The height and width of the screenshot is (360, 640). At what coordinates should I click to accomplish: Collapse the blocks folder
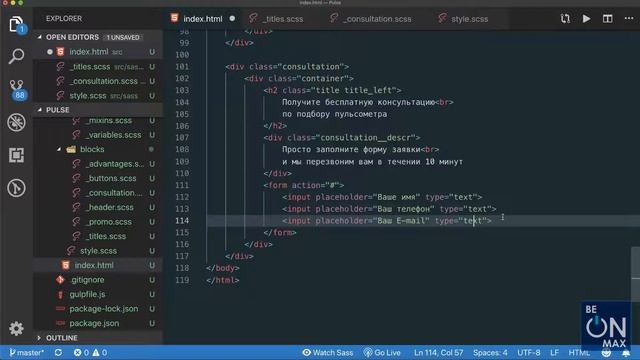pyautogui.click(x=92, y=149)
